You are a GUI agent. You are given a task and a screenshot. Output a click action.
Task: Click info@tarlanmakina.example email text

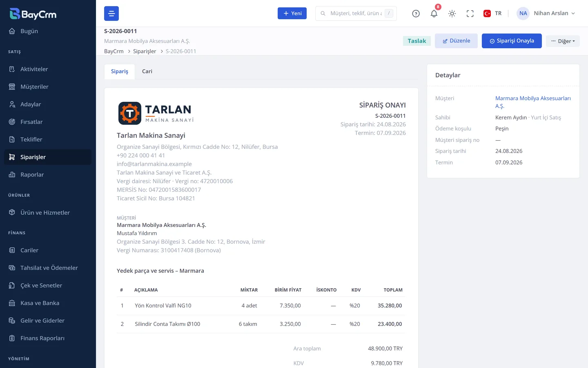pos(154,164)
